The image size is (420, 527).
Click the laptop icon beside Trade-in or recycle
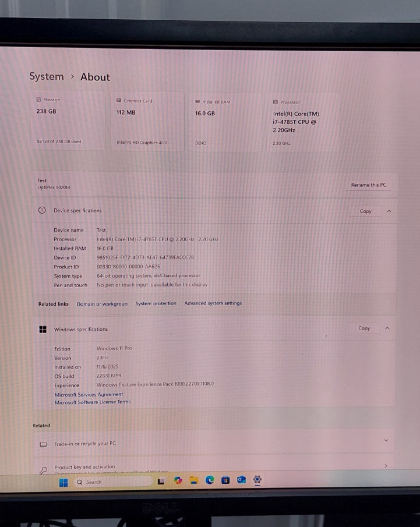(x=43, y=444)
